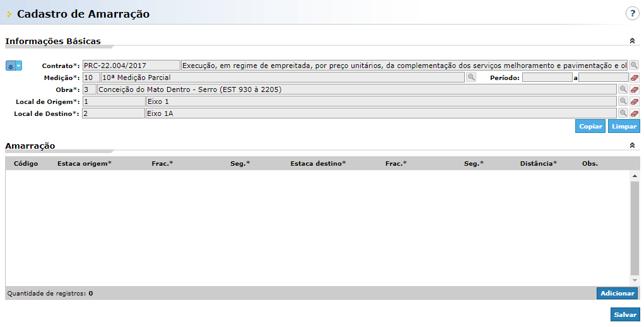Viewport: 644px width, 327px height.
Task: Click the search magnifier for Obra
Action: click(623, 89)
